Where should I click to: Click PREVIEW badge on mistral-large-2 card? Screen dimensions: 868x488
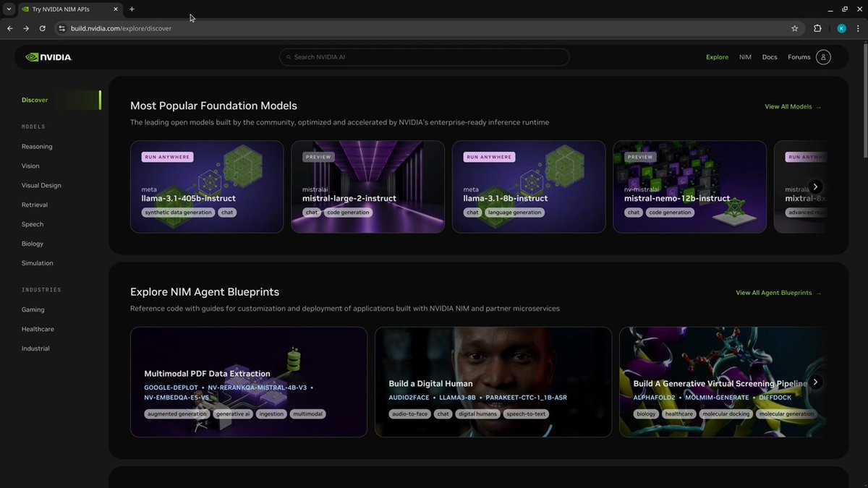318,157
